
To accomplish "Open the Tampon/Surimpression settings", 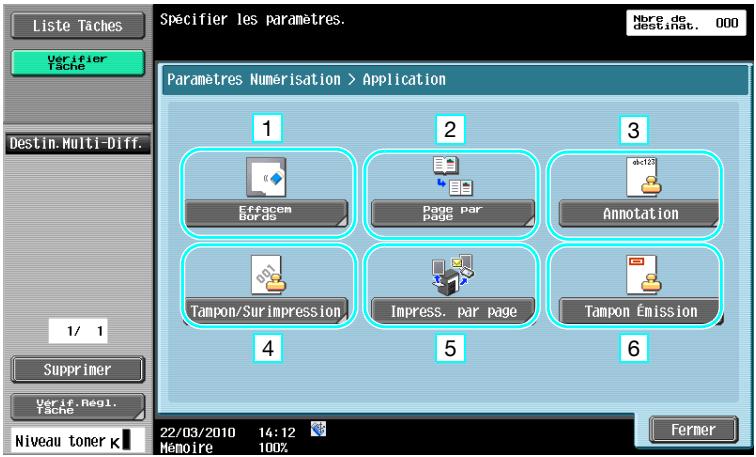I will (266, 311).
